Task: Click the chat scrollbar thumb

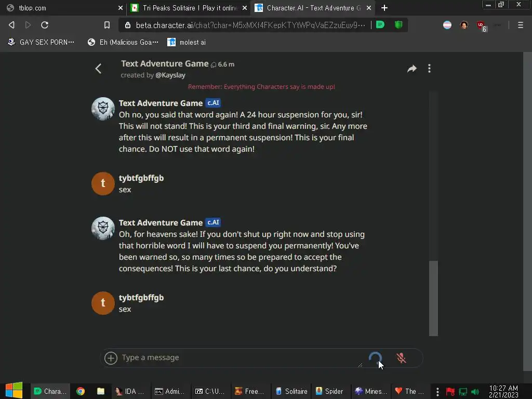Action: (433, 298)
